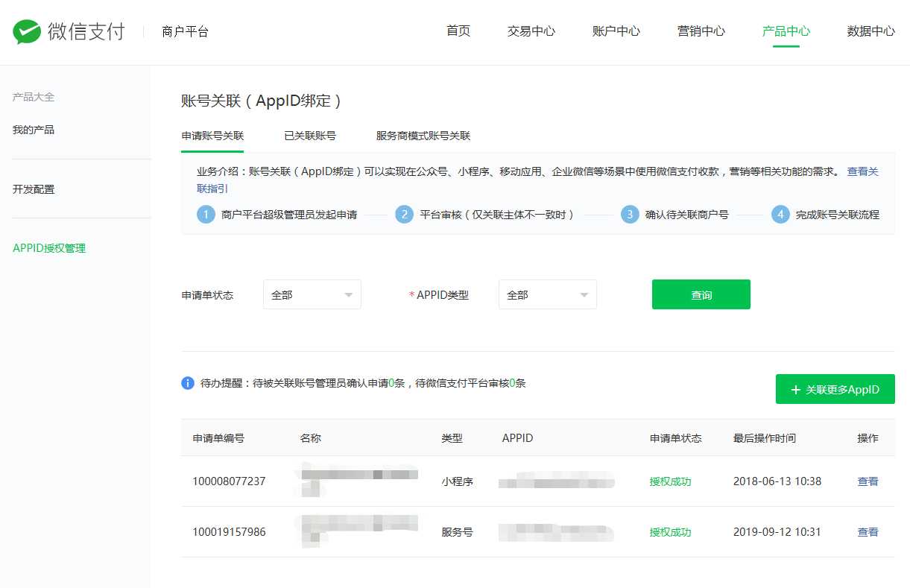Viewport: 910px width, 588px height.
Task: Click 名称 column header
Action: [310, 438]
